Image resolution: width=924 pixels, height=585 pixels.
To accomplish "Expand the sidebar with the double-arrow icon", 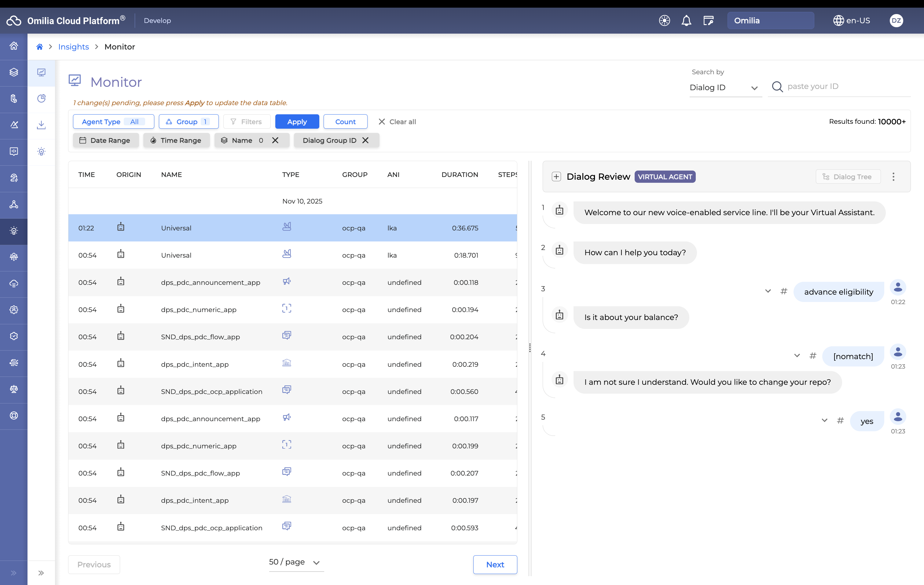I will point(41,573).
